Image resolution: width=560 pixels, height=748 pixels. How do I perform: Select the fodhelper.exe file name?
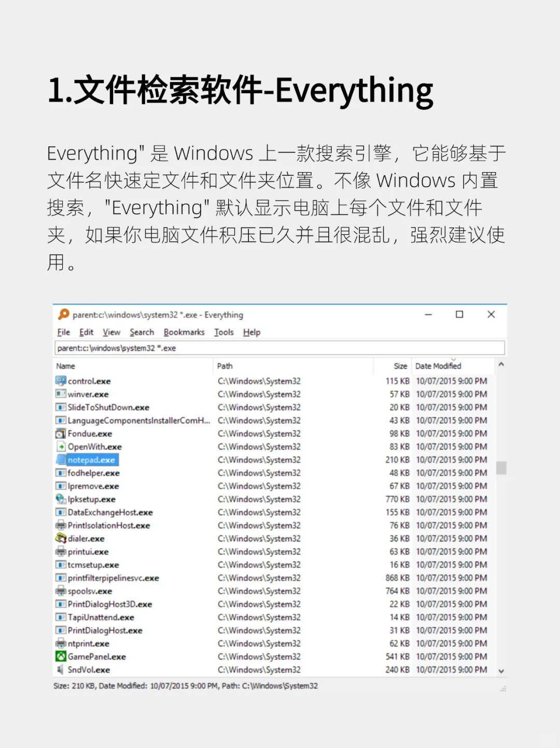(93, 473)
